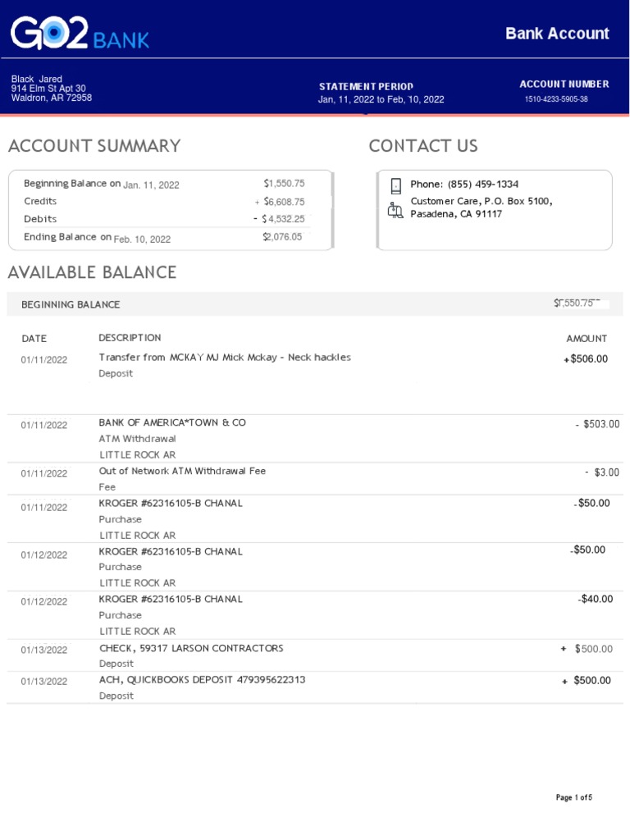Image resolution: width=630 pixels, height=840 pixels.
Task: Click the DESCRIPTION column header
Action: click(130, 338)
